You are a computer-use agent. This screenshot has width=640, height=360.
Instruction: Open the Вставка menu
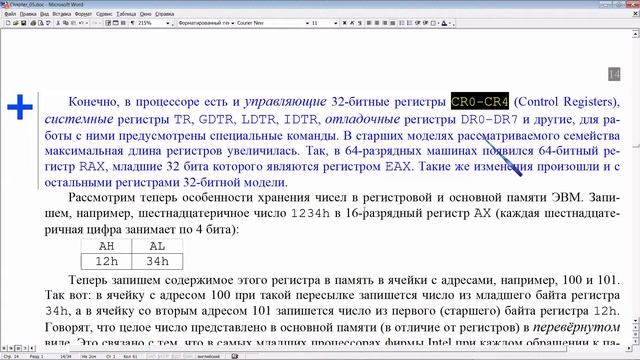[62, 14]
